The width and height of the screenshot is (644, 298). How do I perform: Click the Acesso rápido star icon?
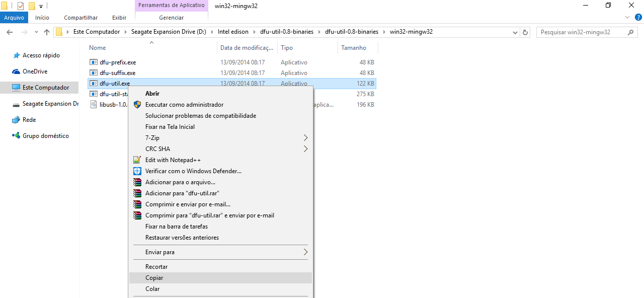(x=17, y=55)
